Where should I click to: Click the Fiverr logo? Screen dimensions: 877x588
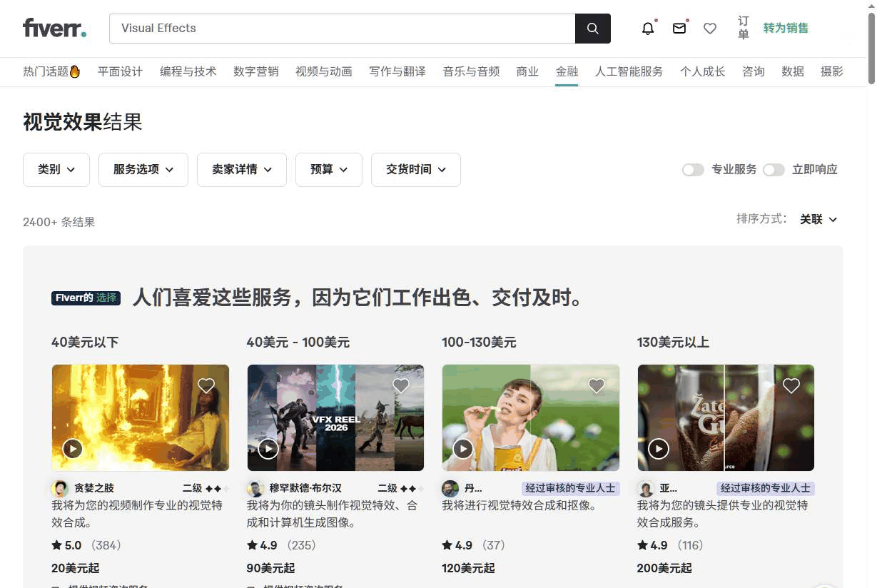(55, 29)
